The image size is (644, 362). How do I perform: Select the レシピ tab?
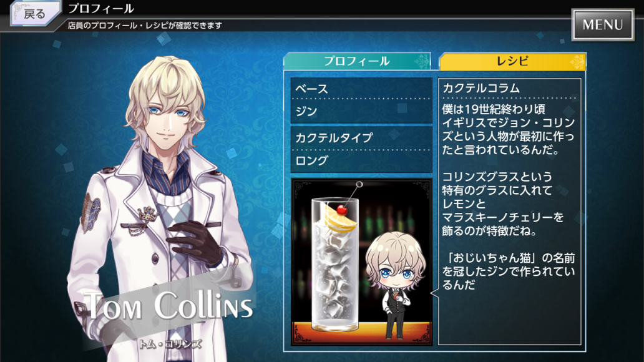point(512,61)
